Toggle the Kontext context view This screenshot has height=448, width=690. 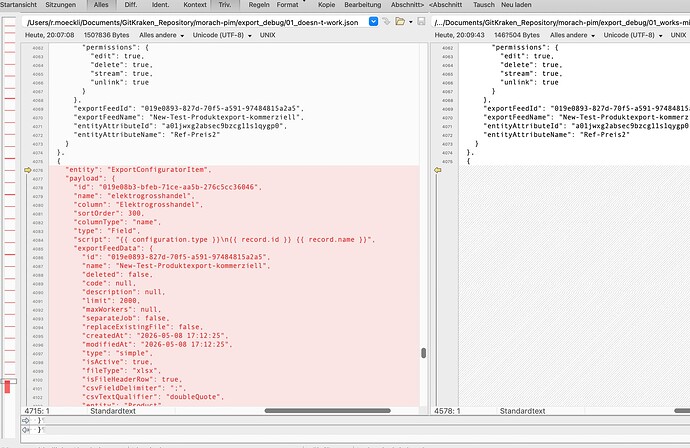tap(195, 5)
